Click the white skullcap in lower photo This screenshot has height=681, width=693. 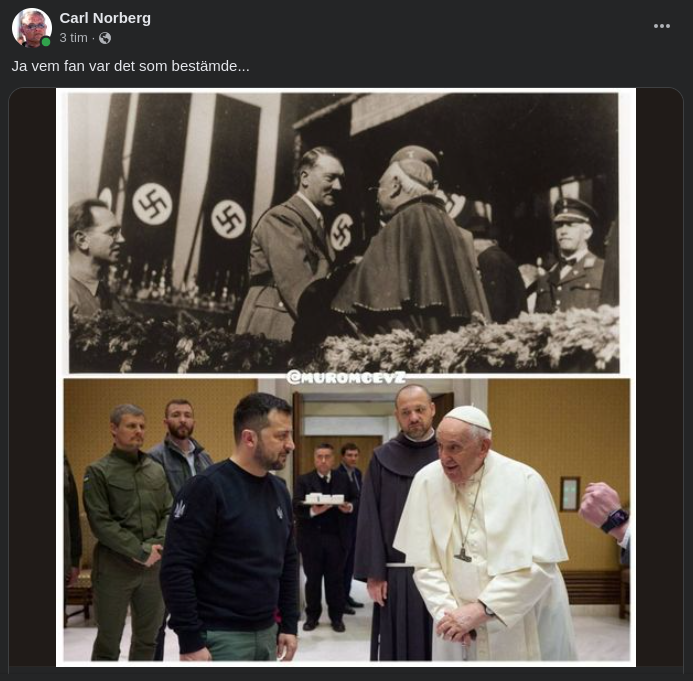pos(467,416)
